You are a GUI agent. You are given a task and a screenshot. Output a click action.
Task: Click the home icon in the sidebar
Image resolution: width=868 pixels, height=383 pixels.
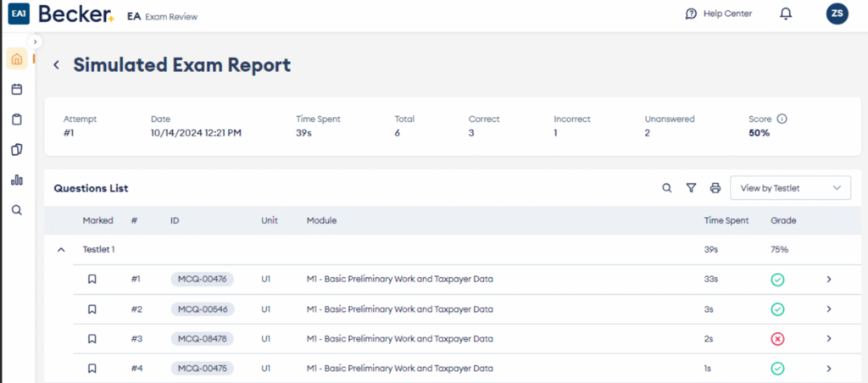tap(17, 59)
